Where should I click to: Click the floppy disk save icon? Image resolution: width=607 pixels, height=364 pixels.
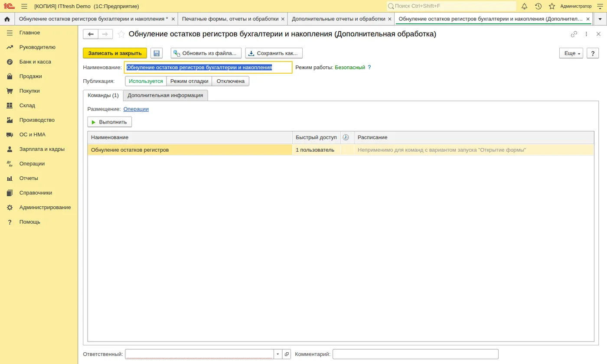click(x=157, y=53)
